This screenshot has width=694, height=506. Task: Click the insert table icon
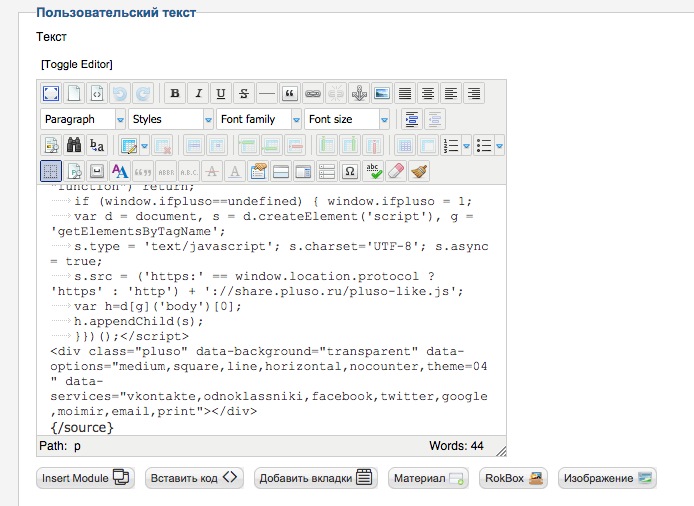coord(129,145)
